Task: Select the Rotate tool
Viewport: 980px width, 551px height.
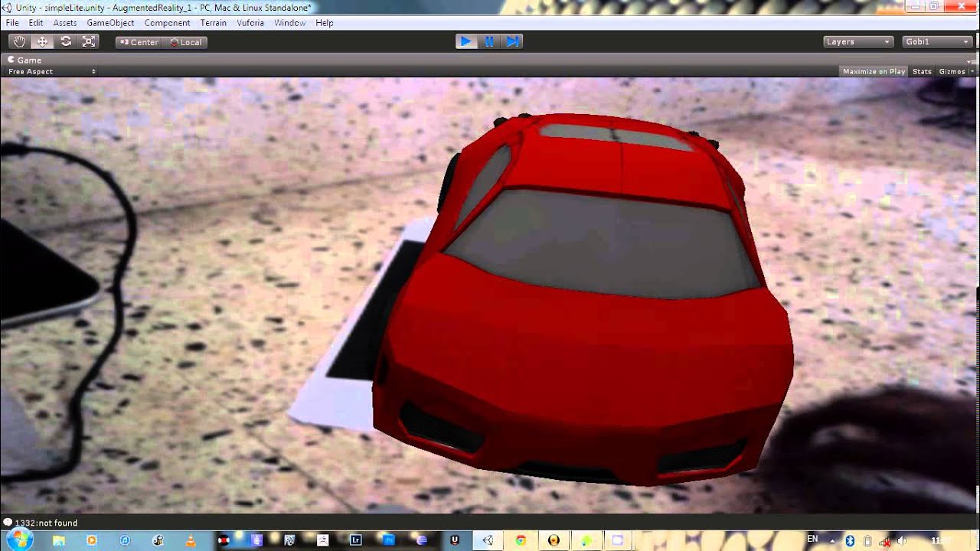Action: (x=66, y=42)
